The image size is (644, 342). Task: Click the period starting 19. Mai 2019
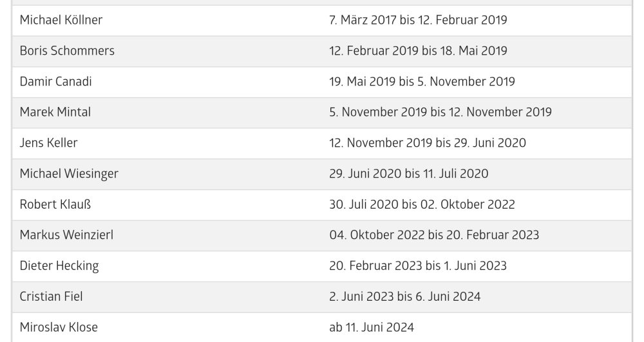tap(422, 82)
